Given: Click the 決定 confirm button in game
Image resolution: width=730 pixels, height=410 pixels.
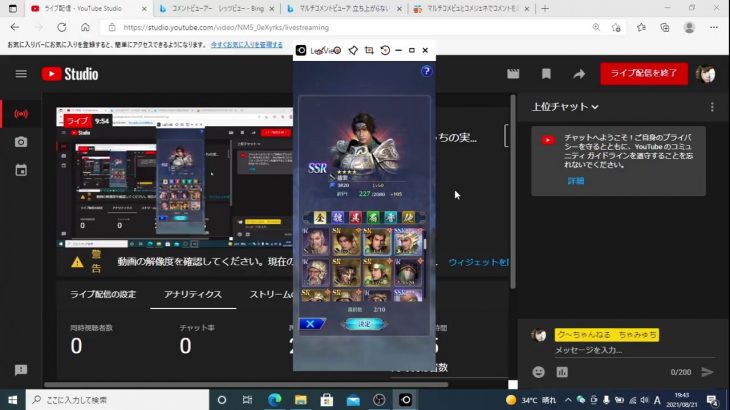Looking at the screenshot, I should (364, 324).
